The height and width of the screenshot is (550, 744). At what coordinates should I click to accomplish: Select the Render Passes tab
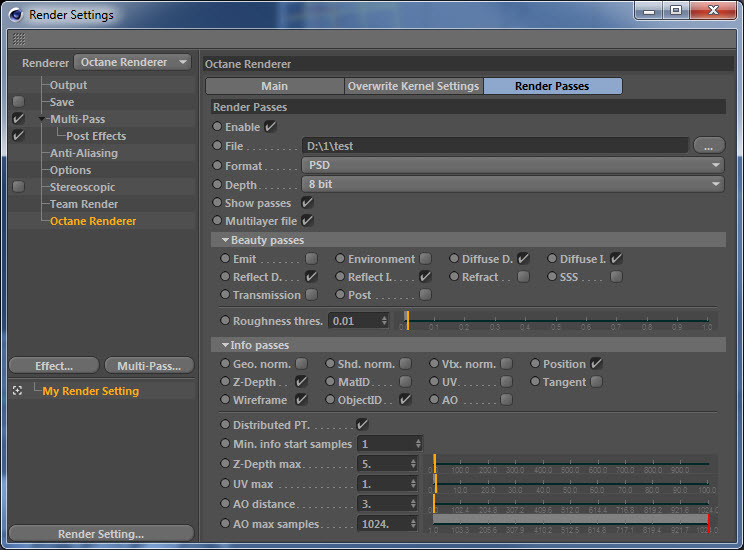click(x=552, y=86)
